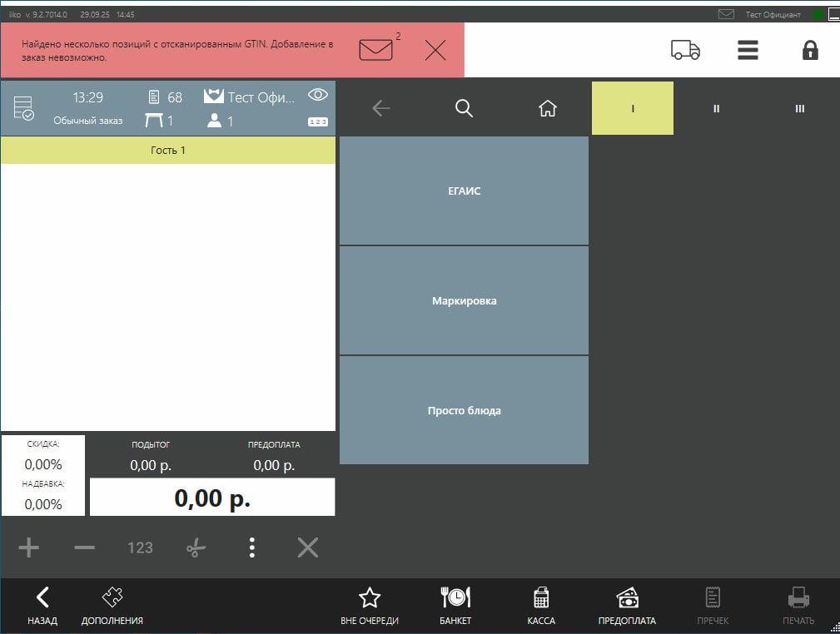Click the Вне очереди star button

(x=369, y=605)
